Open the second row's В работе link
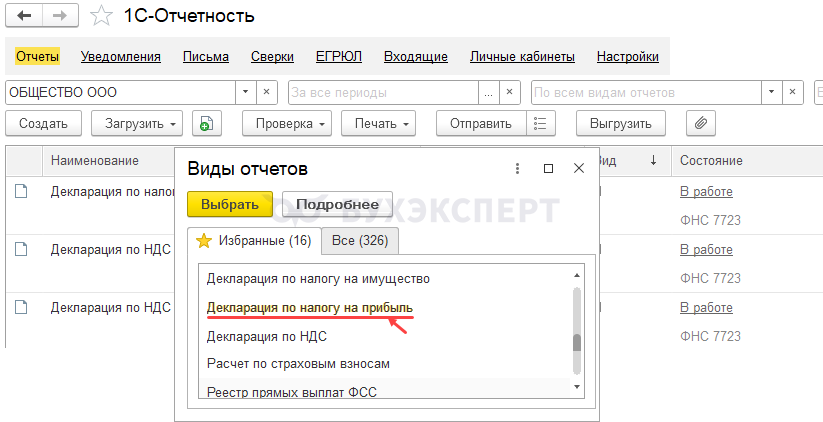823x422 pixels. [x=706, y=249]
